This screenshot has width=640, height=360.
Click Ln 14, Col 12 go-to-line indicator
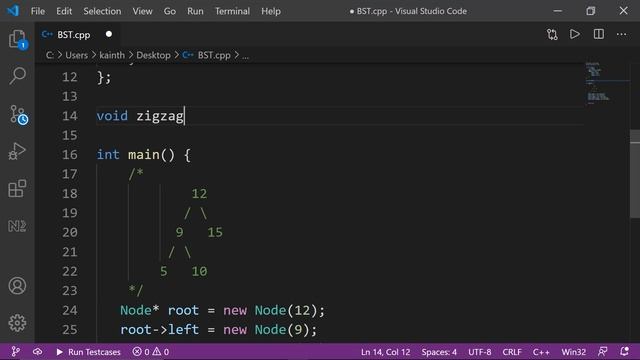(385, 351)
